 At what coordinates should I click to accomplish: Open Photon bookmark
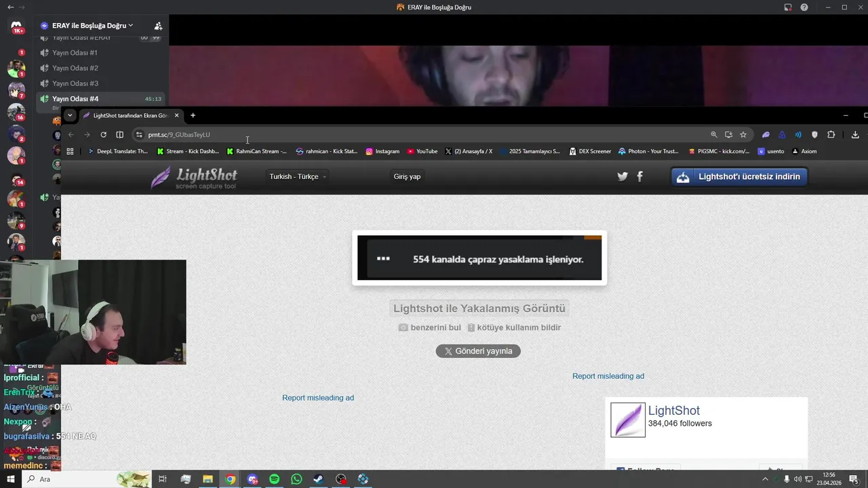tap(649, 151)
